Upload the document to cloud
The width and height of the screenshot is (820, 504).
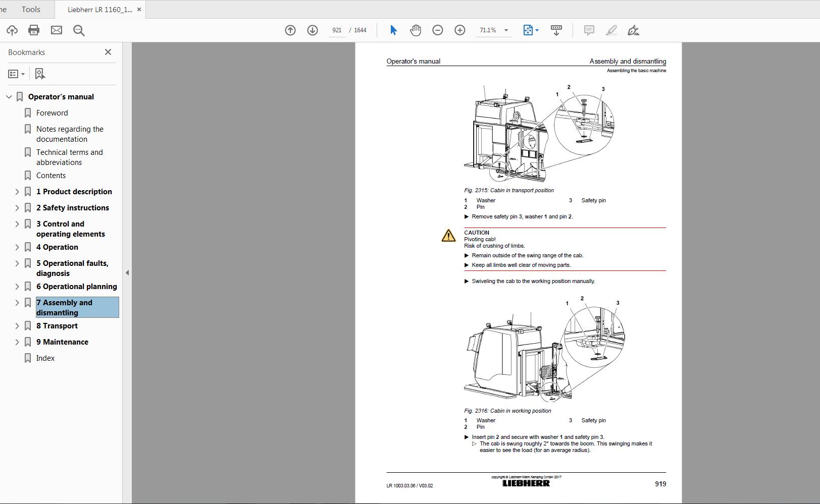[12, 30]
